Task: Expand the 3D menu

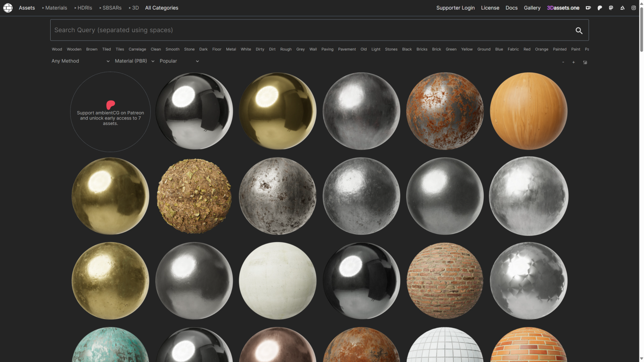Action: click(134, 8)
